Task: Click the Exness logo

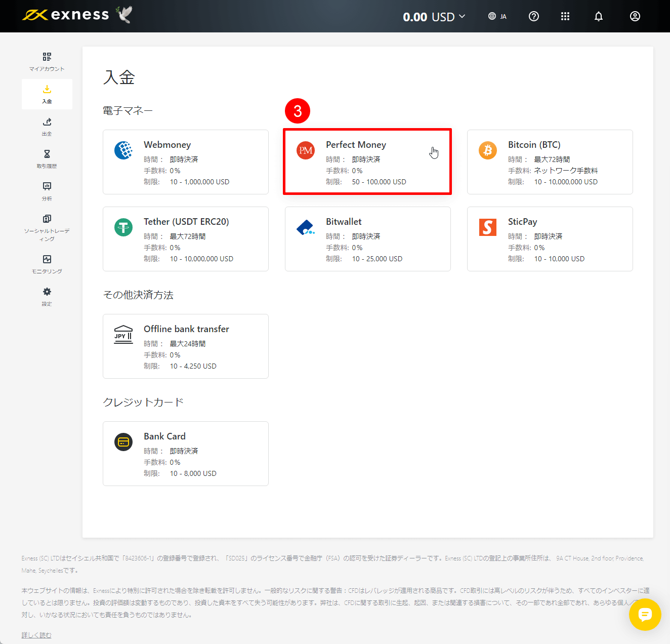Action: pos(66,15)
